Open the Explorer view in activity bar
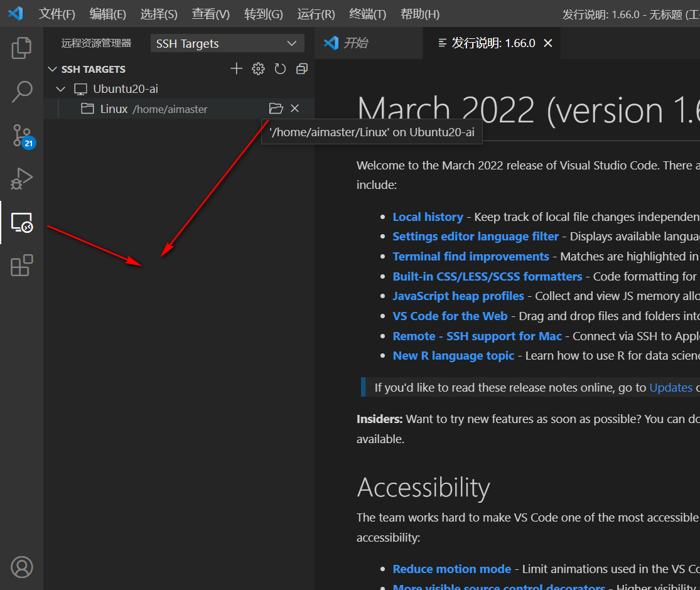Image resolution: width=700 pixels, height=590 pixels. coord(21,48)
